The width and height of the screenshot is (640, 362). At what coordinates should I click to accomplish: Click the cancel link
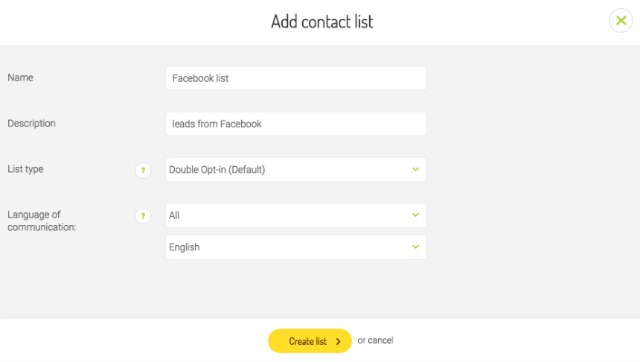point(380,340)
